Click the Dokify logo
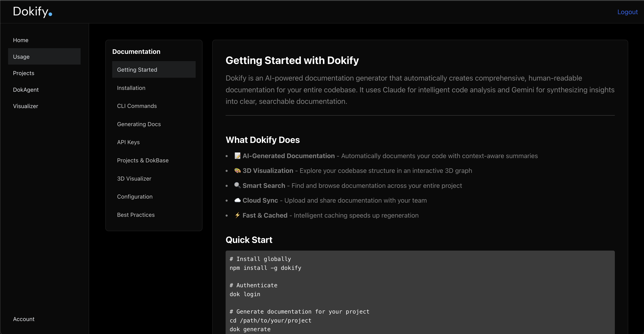 click(x=32, y=12)
